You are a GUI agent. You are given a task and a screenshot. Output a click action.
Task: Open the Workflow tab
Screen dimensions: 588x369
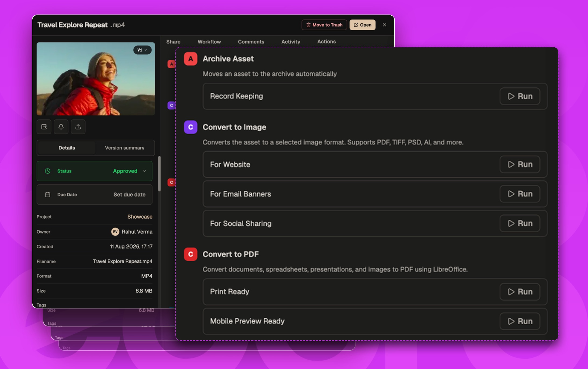coord(209,42)
